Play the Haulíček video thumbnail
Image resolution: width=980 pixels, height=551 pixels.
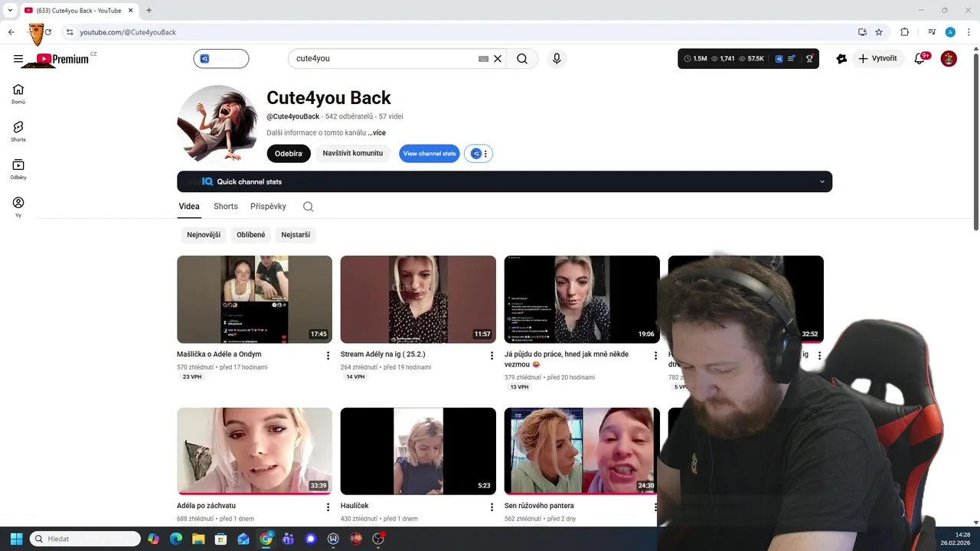point(418,451)
